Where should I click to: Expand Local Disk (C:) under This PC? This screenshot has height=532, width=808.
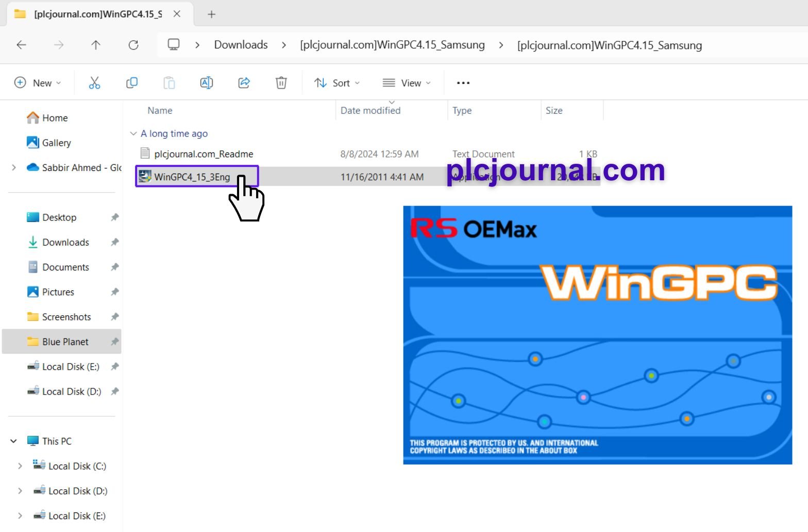(20, 466)
